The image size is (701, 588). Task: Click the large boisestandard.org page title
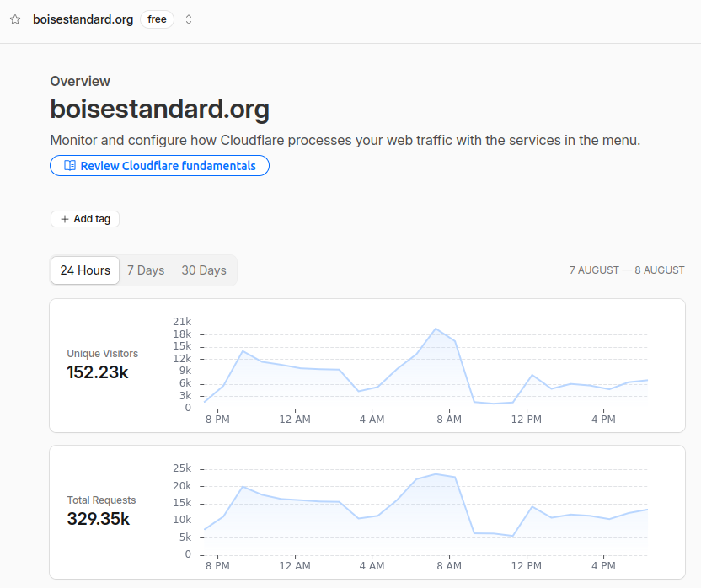tap(159, 110)
